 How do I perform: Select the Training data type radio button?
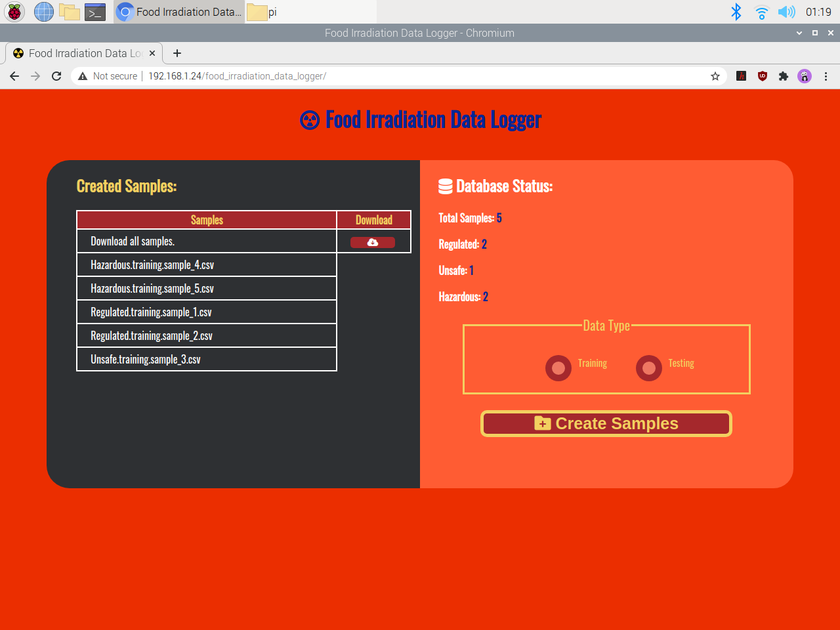[558, 367]
